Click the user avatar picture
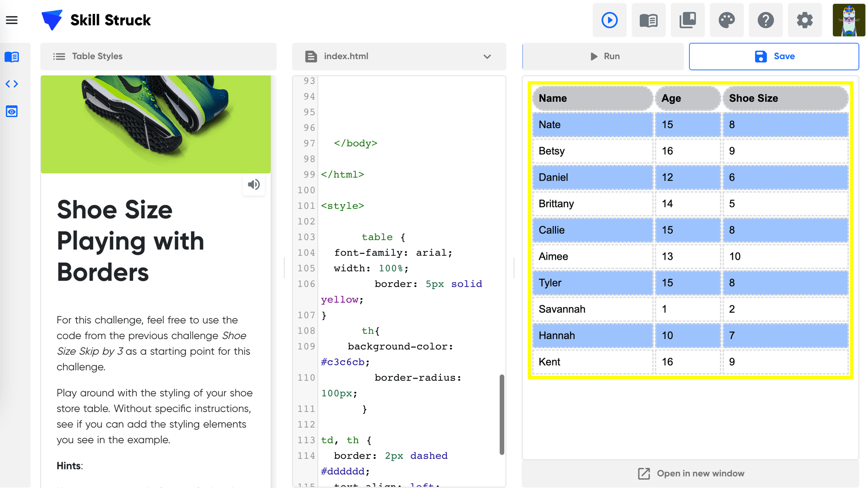The image size is (868, 488). [x=848, y=20]
